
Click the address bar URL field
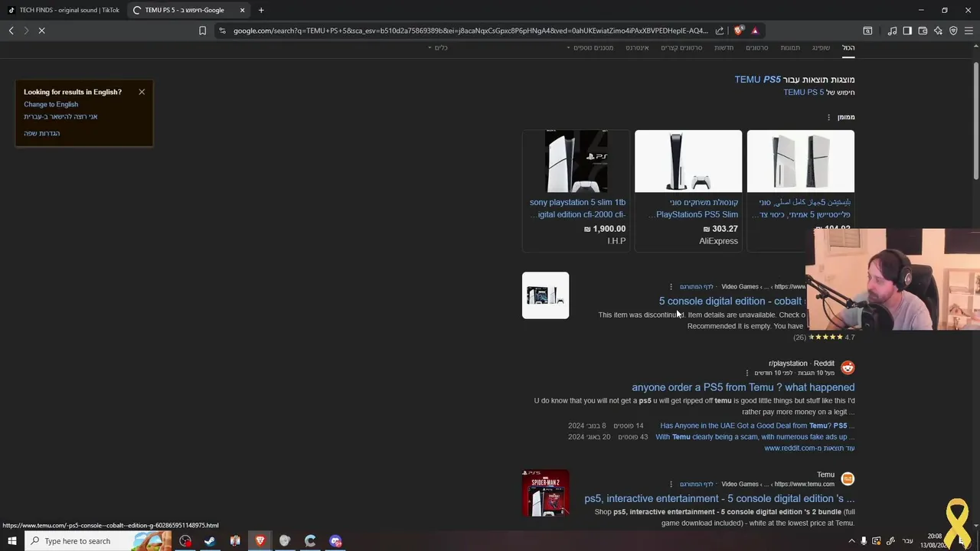pyautogui.click(x=470, y=31)
